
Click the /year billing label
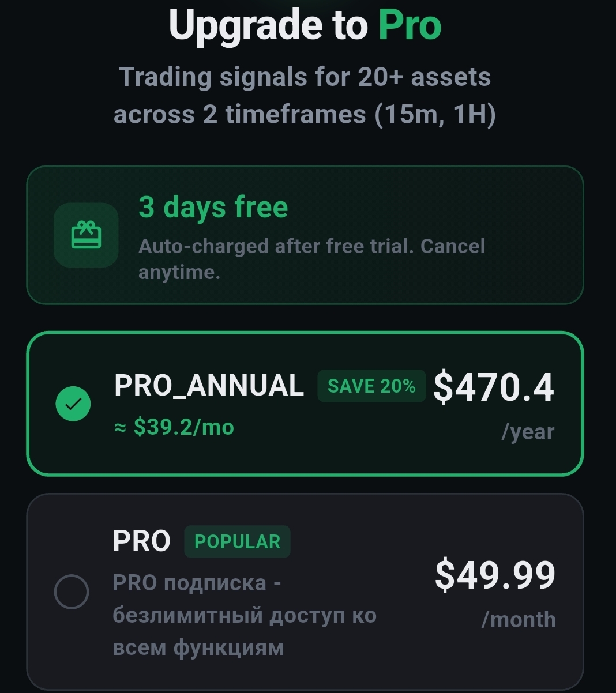coord(528,432)
